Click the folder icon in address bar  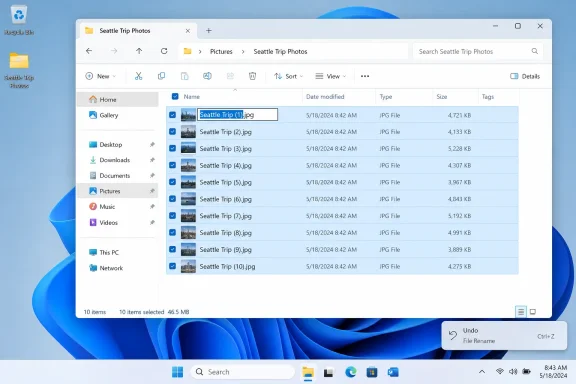coord(187,51)
